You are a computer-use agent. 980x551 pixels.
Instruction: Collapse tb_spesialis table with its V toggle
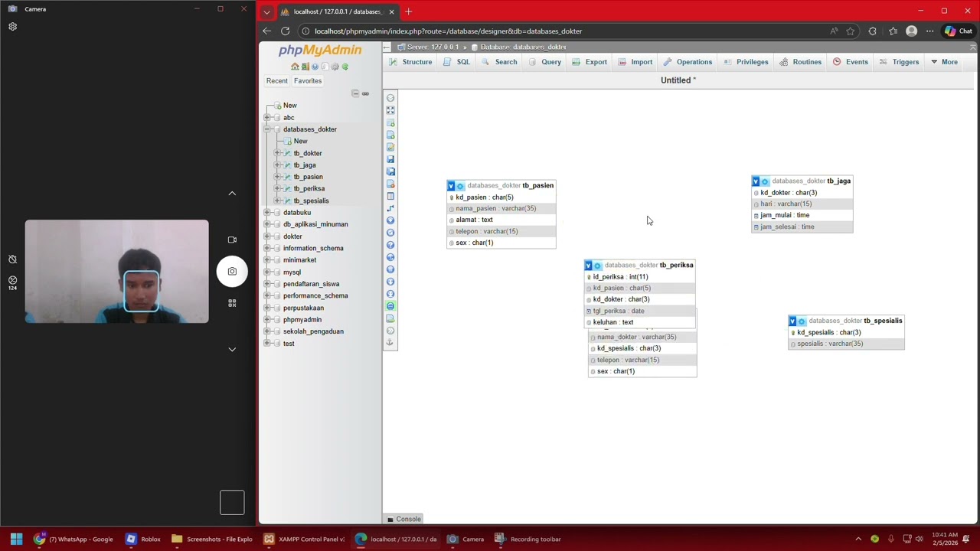(792, 321)
